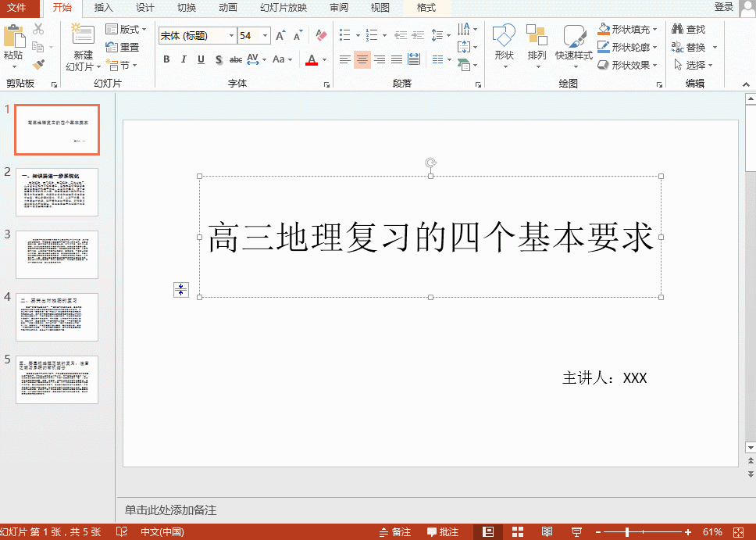Toggle strikethrough formatting
This screenshot has height=540, width=756.
pyautogui.click(x=236, y=59)
